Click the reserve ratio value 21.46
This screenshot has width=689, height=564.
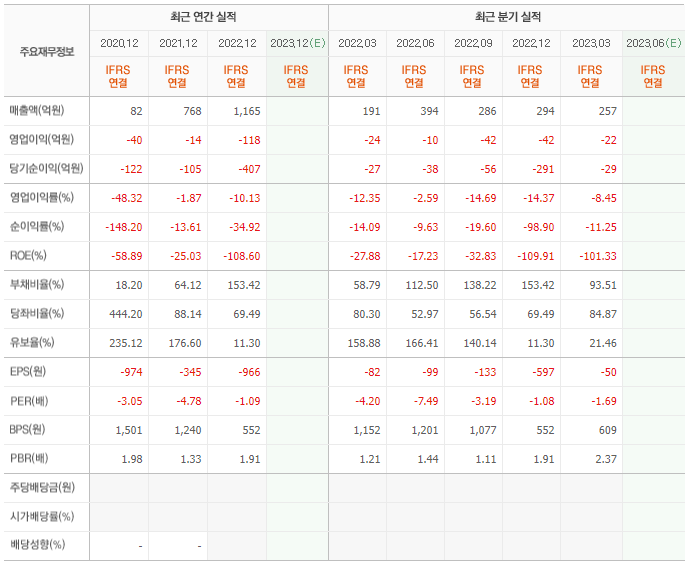(603, 343)
